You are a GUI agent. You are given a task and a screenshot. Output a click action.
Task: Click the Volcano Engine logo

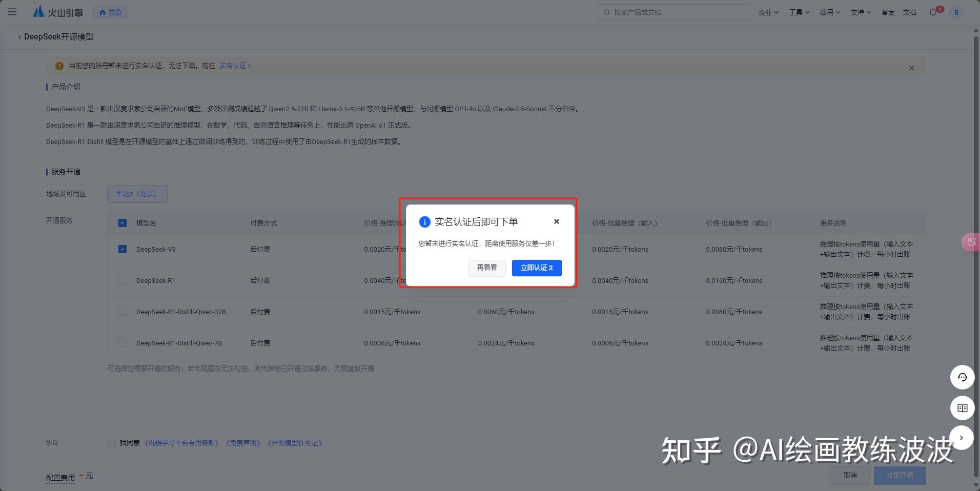tap(58, 12)
